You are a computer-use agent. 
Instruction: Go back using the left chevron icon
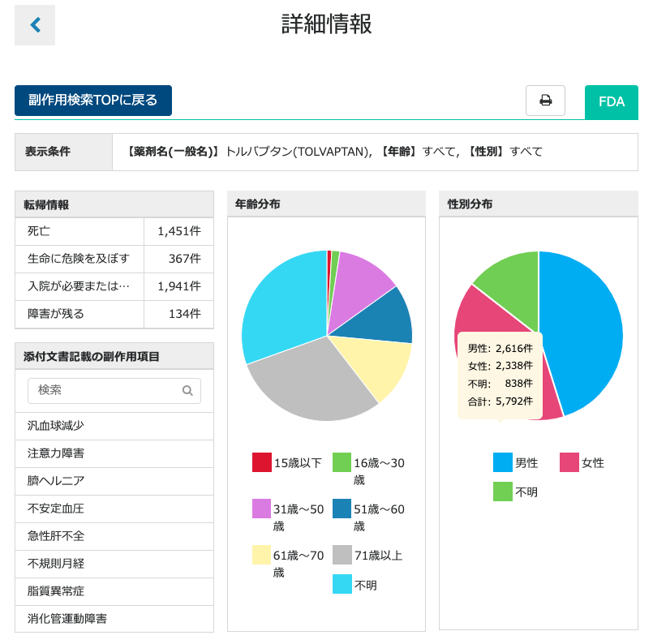coord(35,25)
